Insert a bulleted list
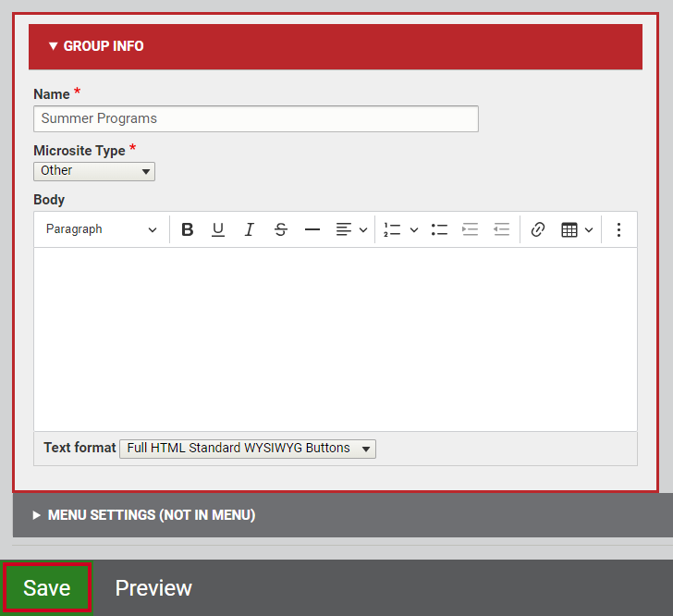 (439, 229)
